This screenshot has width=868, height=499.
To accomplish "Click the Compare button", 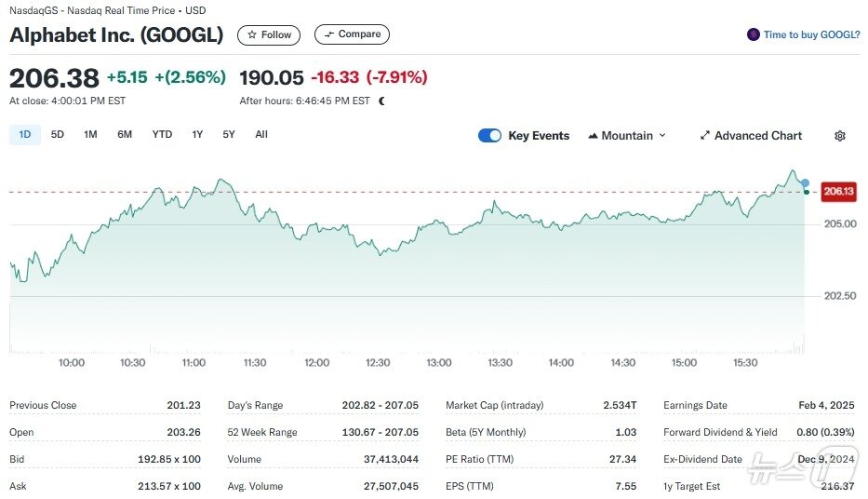I will point(352,34).
